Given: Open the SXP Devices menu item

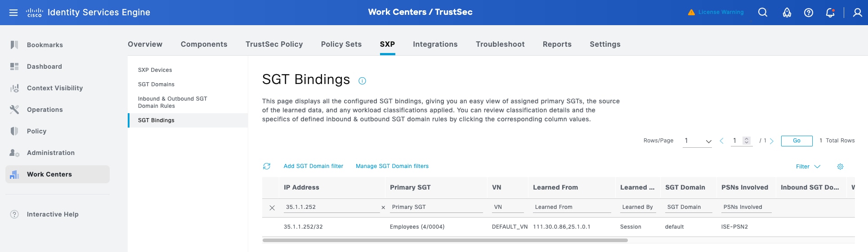Looking at the screenshot, I should (155, 70).
